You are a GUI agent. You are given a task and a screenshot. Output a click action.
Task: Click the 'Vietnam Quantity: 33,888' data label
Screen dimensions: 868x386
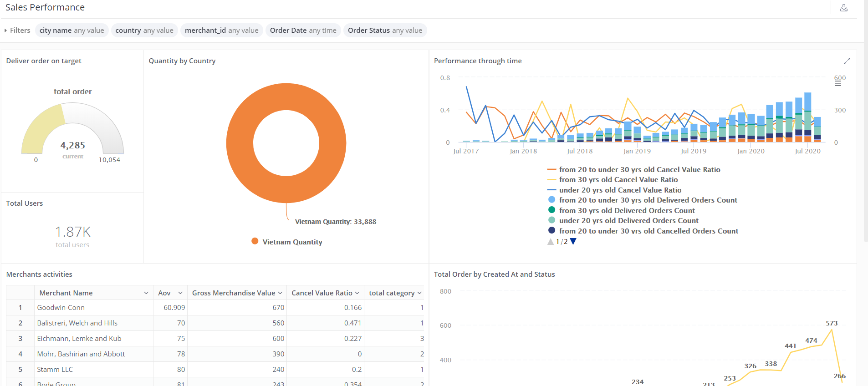point(336,222)
